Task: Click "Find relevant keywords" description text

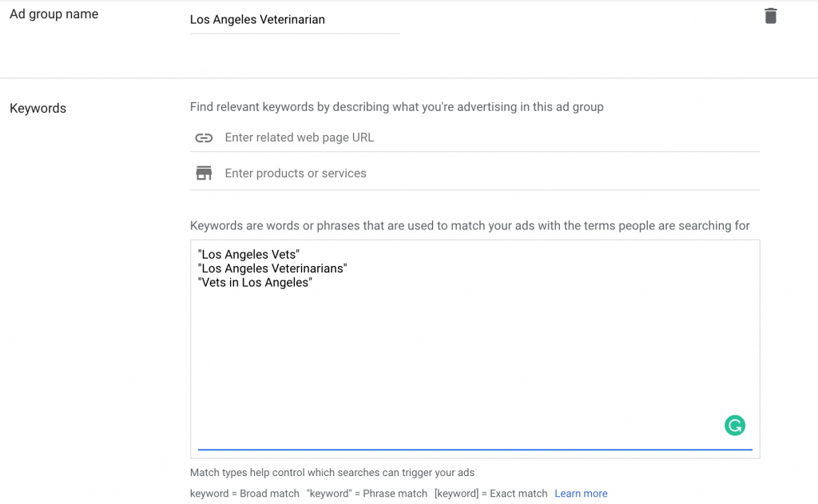Action: tap(396, 107)
